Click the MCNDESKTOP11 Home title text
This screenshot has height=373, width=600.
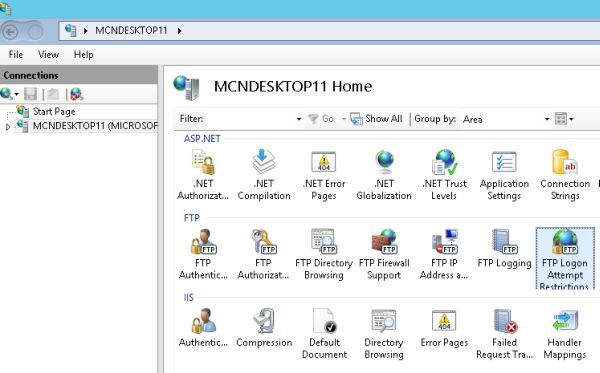pos(293,86)
